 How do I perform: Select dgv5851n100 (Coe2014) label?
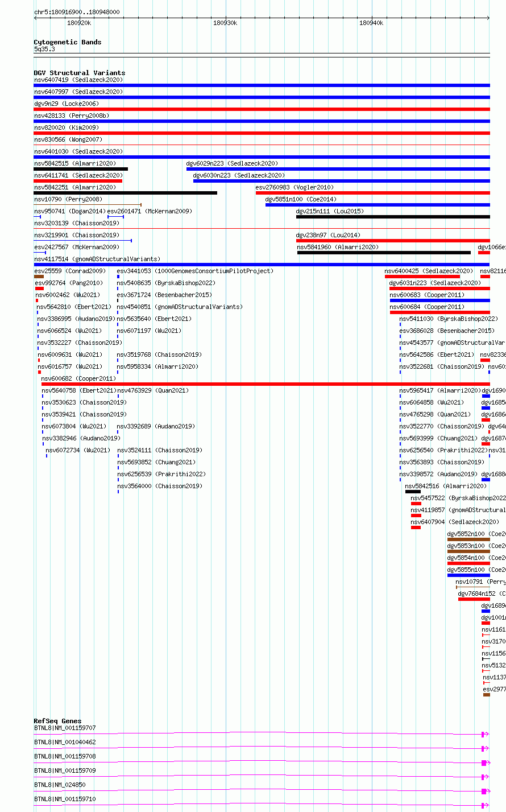tap(301, 199)
